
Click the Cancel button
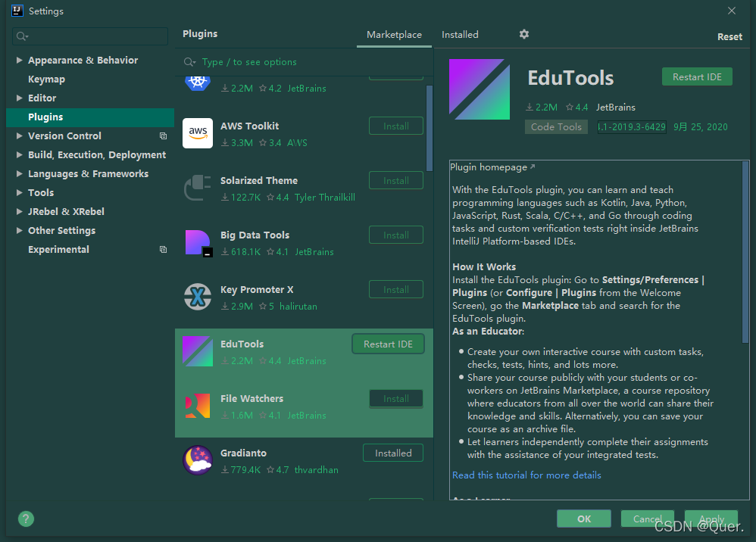647,519
